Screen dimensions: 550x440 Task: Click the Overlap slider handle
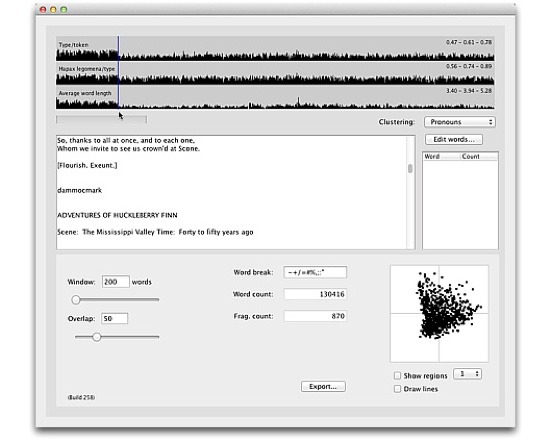(x=96, y=337)
